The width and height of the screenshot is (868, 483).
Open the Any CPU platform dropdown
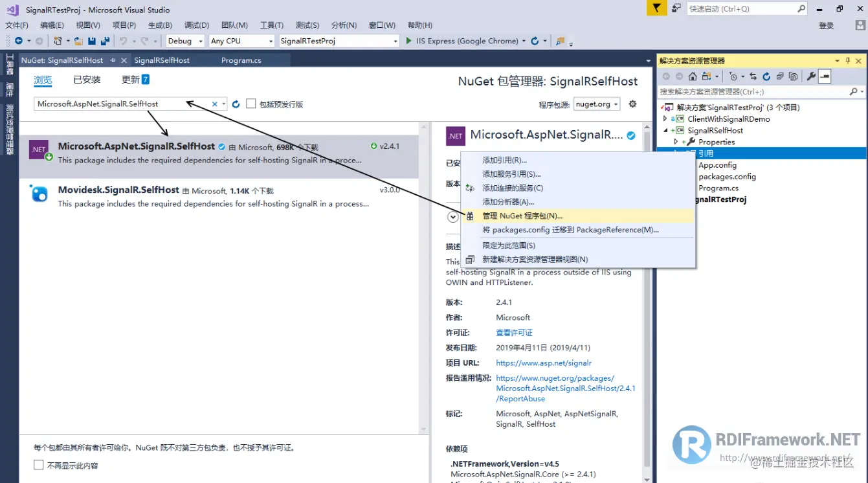[271, 41]
